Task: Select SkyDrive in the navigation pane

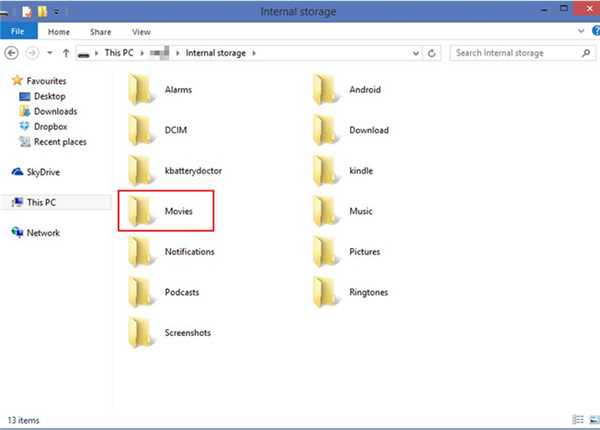Action: click(36, 172)
